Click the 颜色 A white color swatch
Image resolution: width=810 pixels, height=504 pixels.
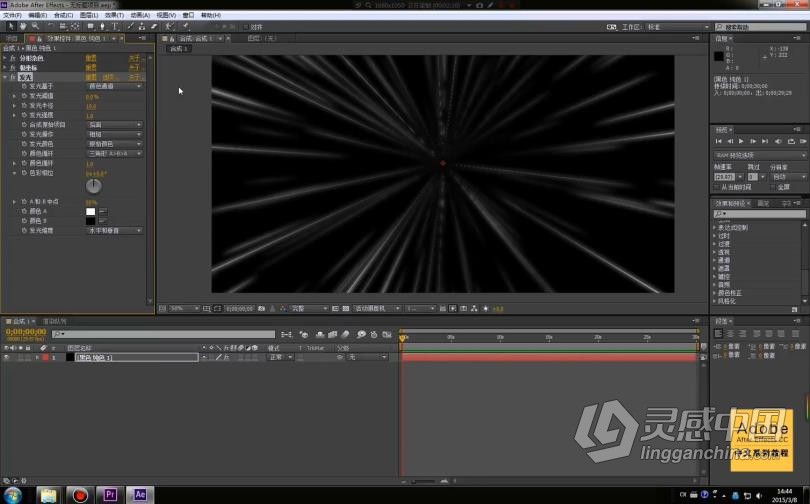pyautogui.click(x=90, y=211)
